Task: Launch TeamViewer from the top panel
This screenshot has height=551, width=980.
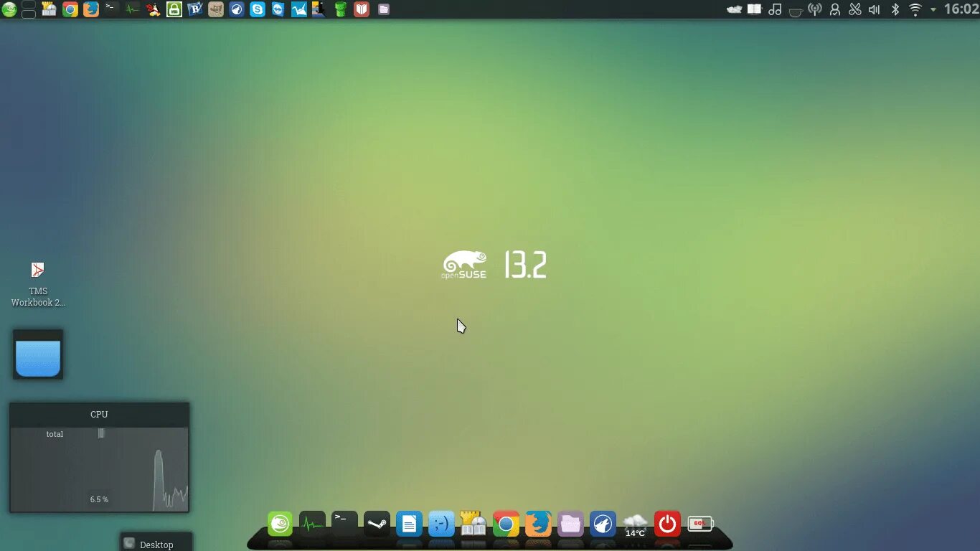Action: 278,9
